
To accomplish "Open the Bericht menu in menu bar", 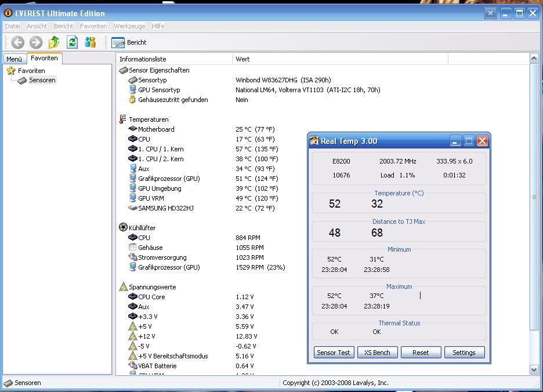I will pos(63,26).
